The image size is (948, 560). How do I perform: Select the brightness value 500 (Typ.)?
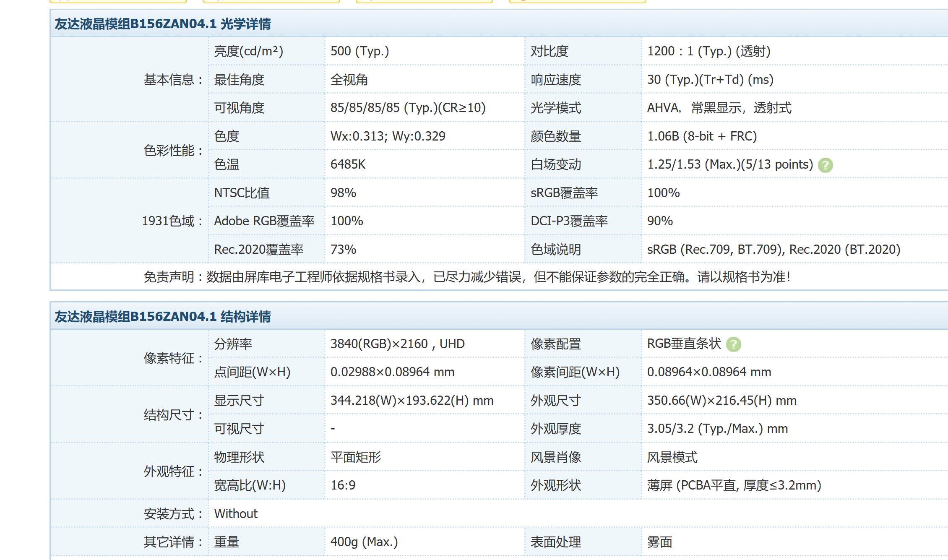[359, 51]
